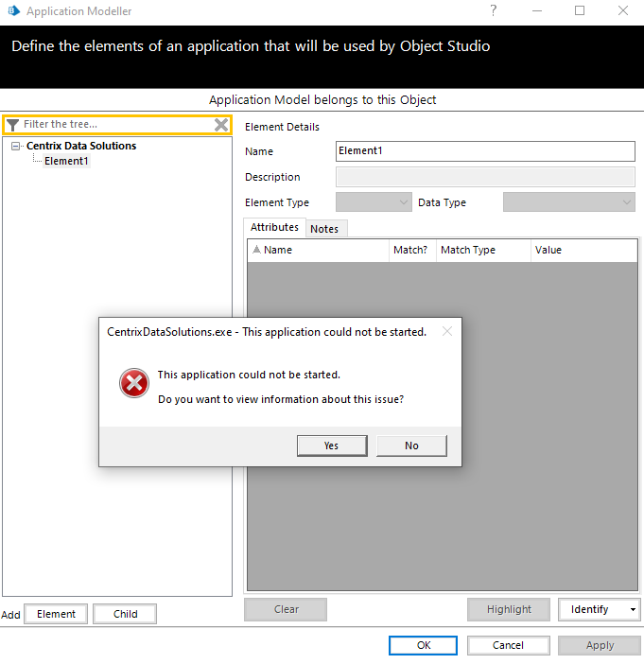Click the Match? column header
This screenshot has height=664, width=644.
(x=412, y=250)
